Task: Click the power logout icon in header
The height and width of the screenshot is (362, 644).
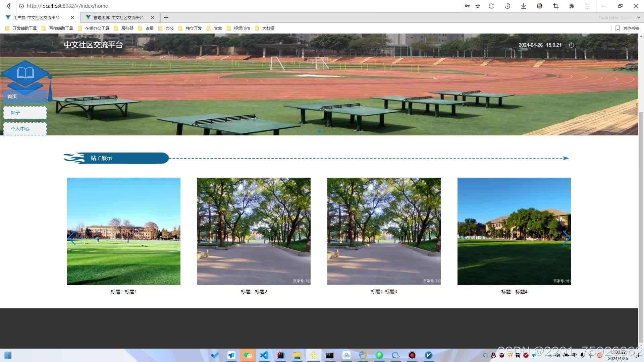Action: pos(572,45)
